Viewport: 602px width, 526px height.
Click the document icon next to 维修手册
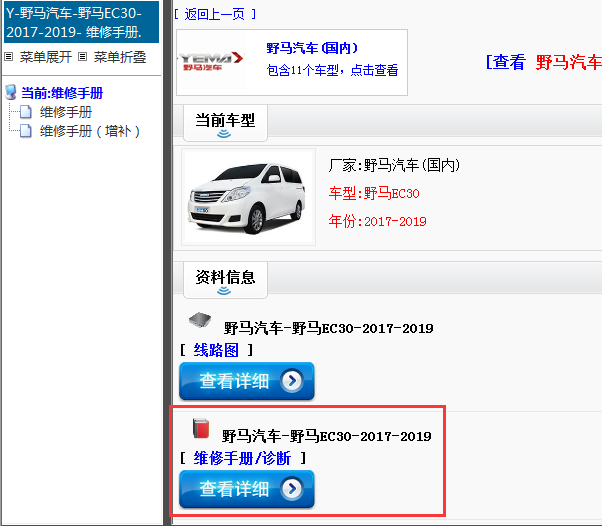26,112
